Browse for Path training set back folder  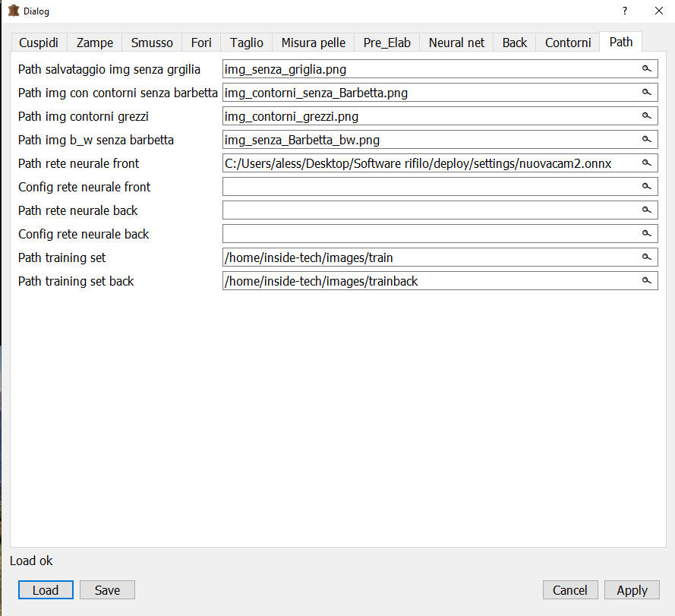pyautogui.click(x=647, y=281)
